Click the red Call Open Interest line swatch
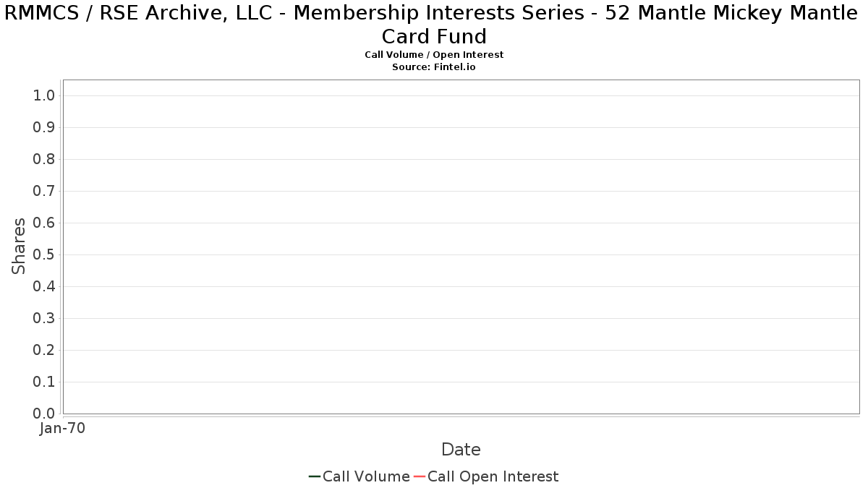 [420, 476]
